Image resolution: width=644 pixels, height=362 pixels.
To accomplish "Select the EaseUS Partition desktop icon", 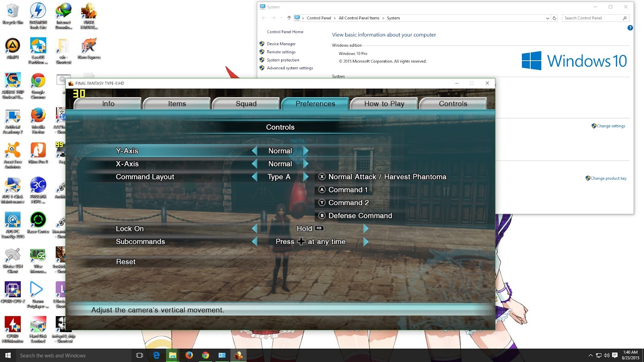I will [38, 51].
